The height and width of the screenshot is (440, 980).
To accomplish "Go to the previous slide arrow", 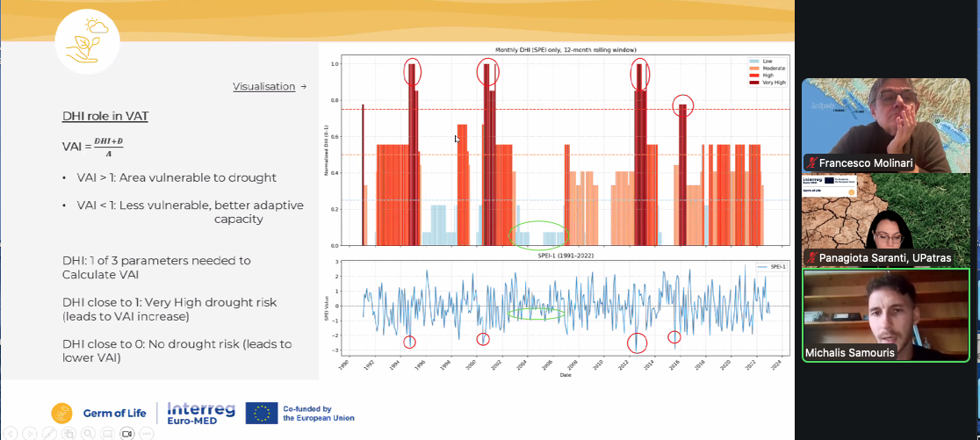I will pyautogui.click(x=11, y=433).
